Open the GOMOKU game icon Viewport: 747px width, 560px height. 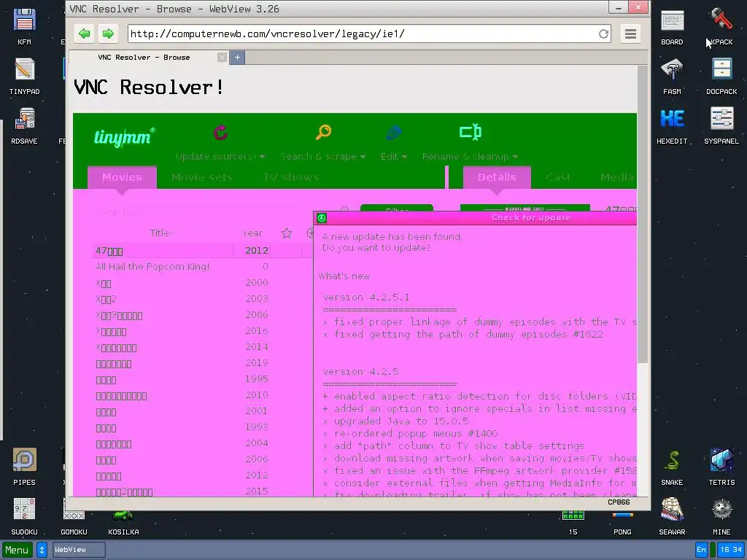74,522
